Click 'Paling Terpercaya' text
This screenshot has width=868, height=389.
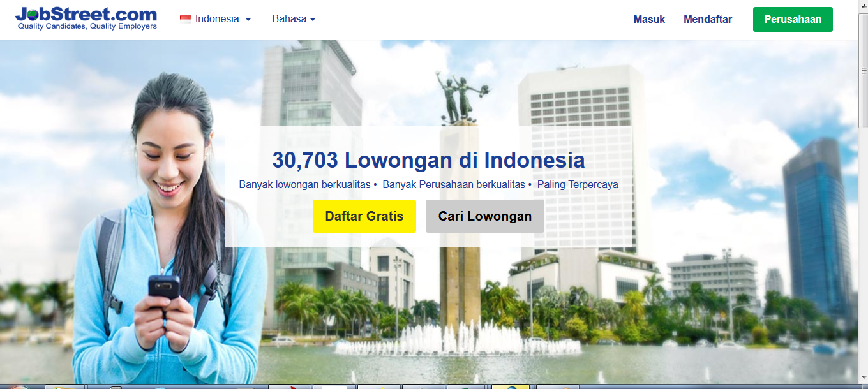pos(578,185)
